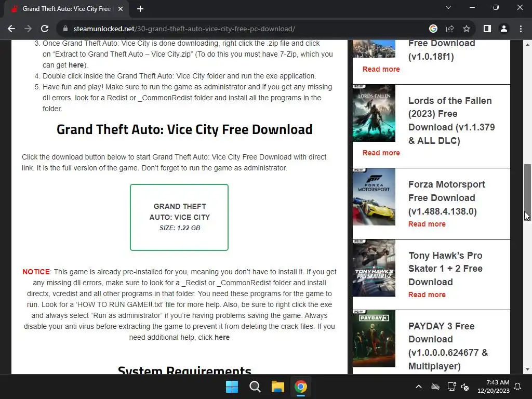Open the Windows Start menu
The width and height of the screenshot is (532, 399).
pos(232,387)
